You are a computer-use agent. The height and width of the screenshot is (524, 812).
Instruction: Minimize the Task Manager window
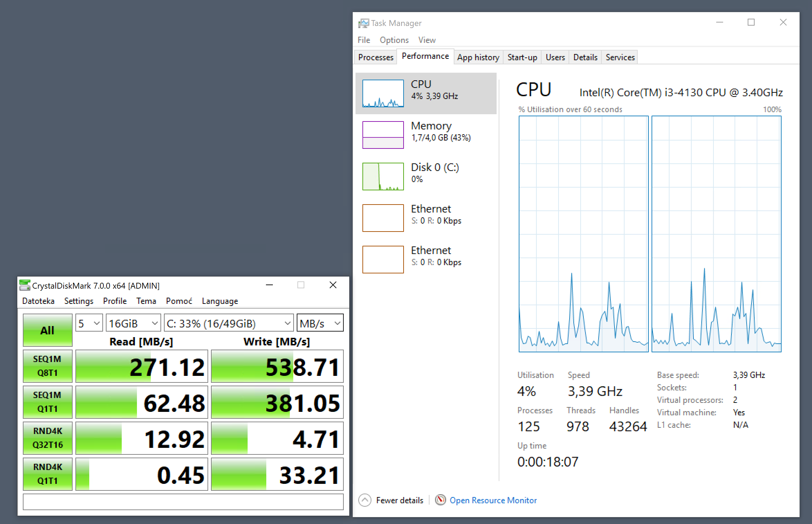[x=720, y=22]
